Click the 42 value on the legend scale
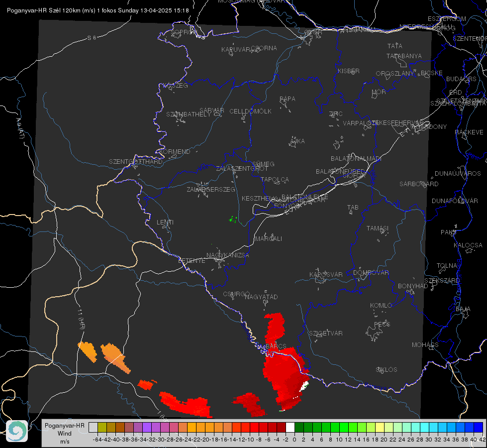Image resolution: width=487 pixels, height=448 pixels. (x=483, y=440)
